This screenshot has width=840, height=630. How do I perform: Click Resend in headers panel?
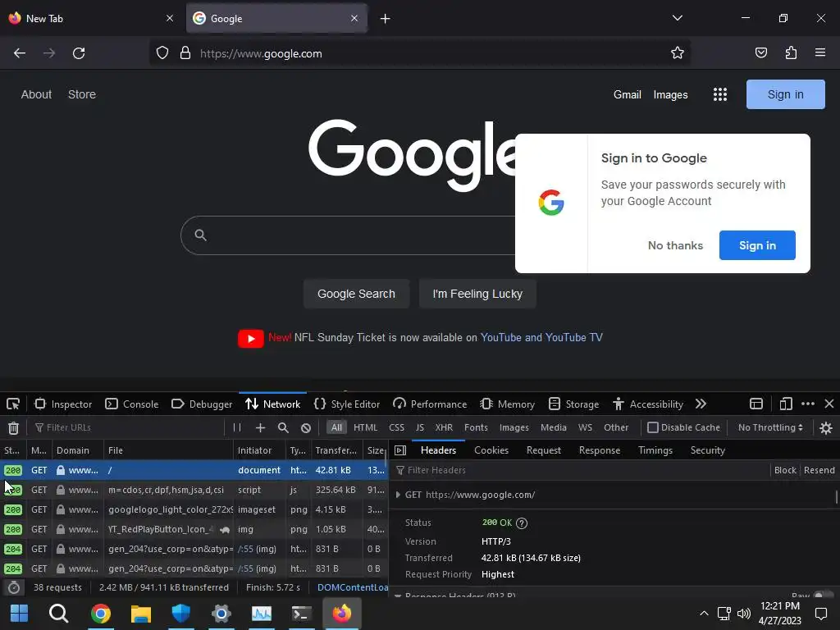pos(819,470)
